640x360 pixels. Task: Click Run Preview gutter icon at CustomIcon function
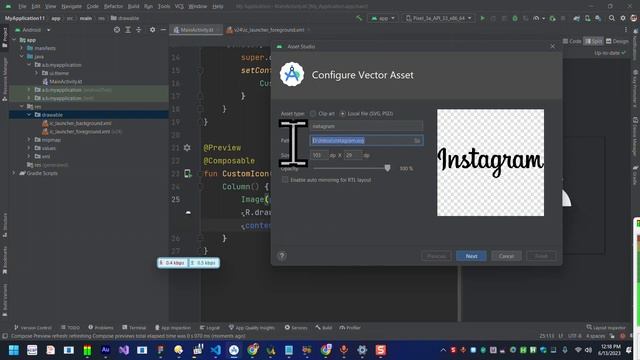pos(187,174)
